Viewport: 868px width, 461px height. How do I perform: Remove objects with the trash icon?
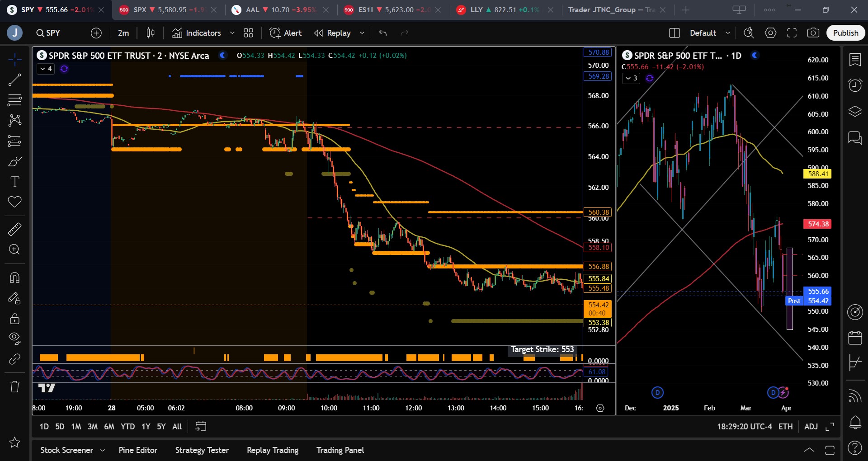coord(14,386)
